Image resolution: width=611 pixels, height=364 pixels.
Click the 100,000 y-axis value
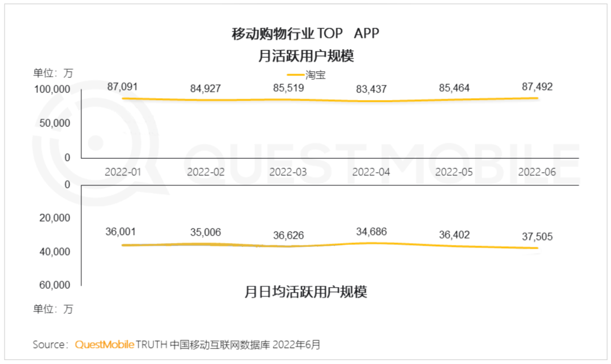(52, 89)
